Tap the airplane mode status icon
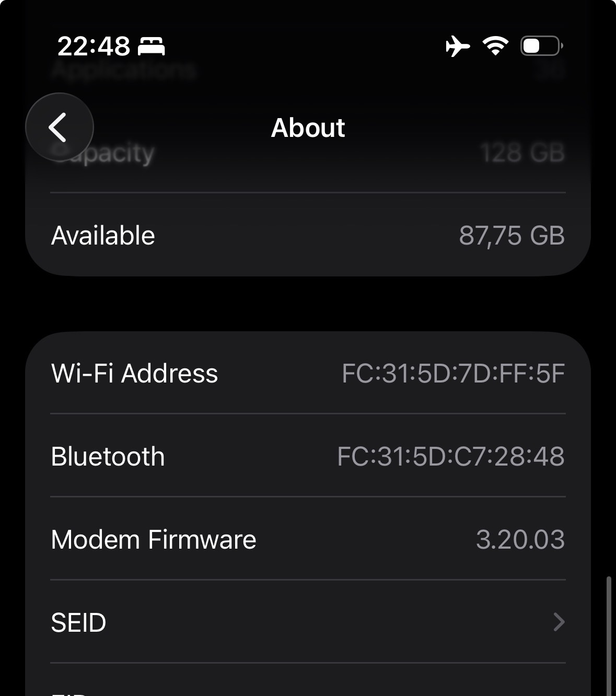 pos(458,46)
